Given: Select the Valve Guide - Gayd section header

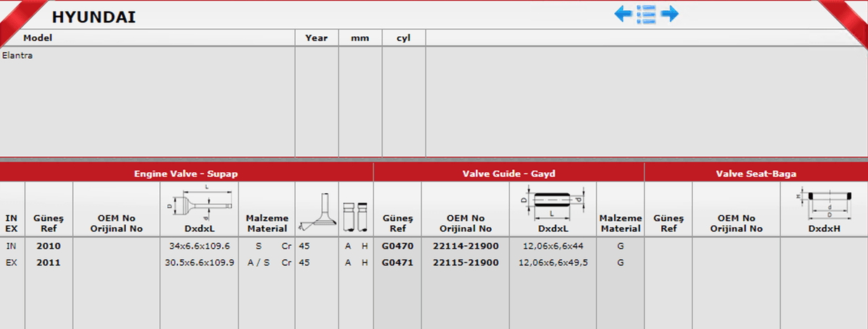Looking at the screenshot, I should click(x=509, y=174).
